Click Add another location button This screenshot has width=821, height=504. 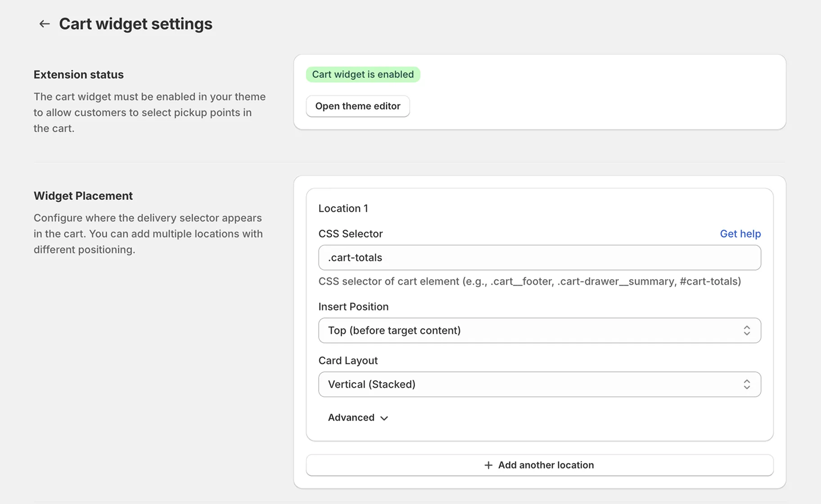[539, 465]
